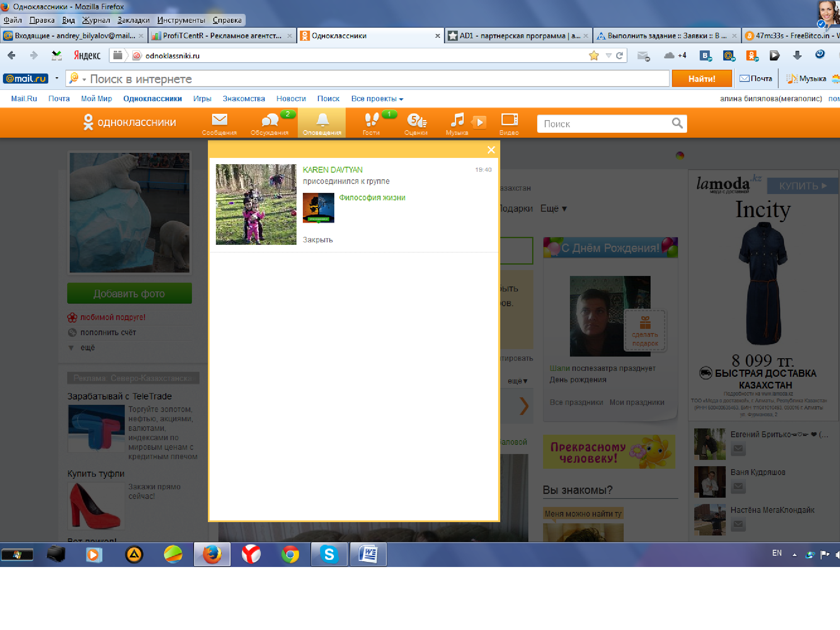This screenshot has width=840, height=630.
Task: Open Yandex browser from the taskbar
Action: (x=251, y=554)
